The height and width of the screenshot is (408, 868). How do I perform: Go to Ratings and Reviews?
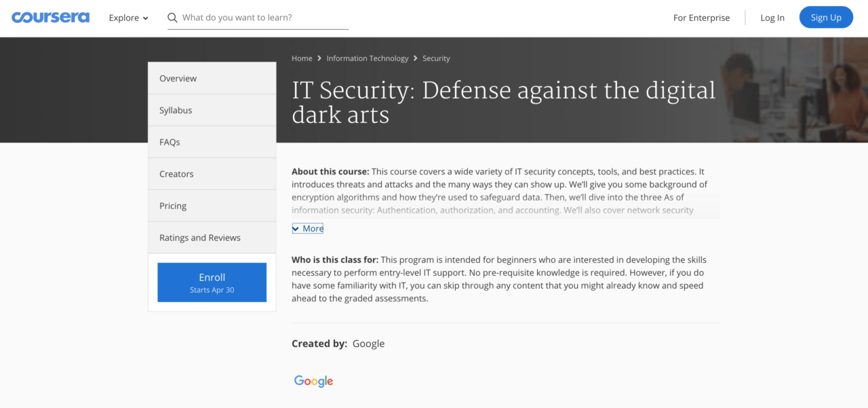[x=212, y=238]
